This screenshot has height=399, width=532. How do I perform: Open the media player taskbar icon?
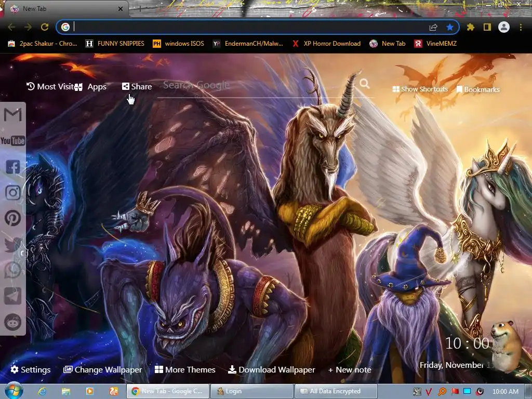[89, 391]
